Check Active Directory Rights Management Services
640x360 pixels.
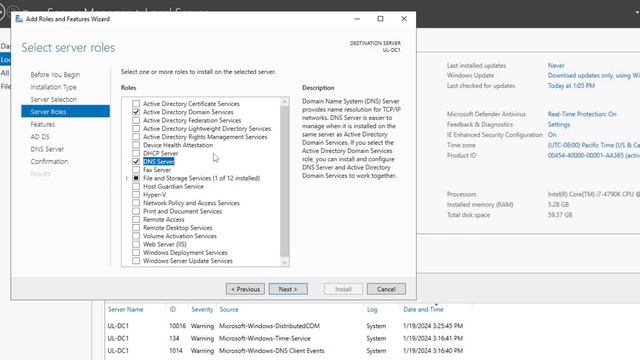tap(136, 137)
